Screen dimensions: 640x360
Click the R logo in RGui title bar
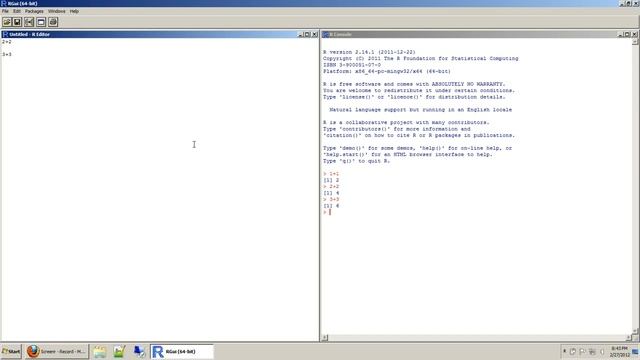tap(4, 3)
